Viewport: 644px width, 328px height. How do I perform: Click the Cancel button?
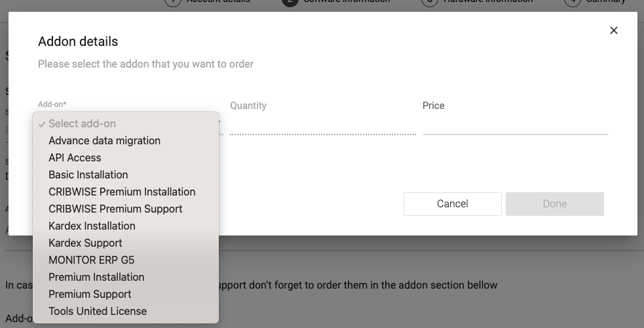[x=453, y=204]
